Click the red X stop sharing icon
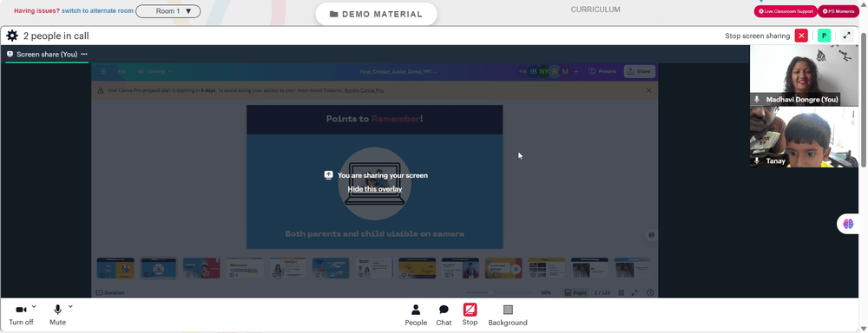The width and height of the screenshot is (868, 333). tap(801, 36)
